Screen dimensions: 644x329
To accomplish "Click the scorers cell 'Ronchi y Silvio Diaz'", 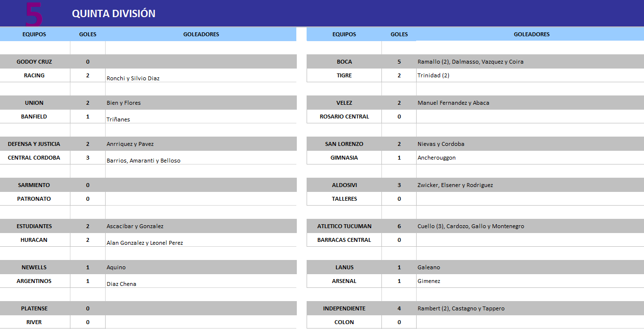I will [x=201, y=75].
